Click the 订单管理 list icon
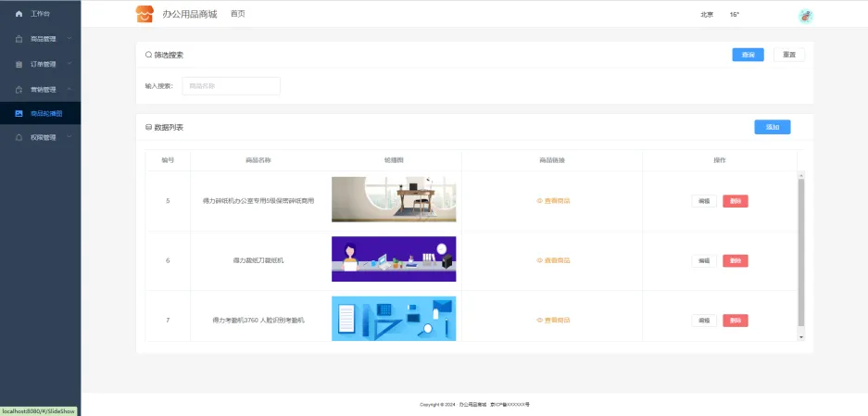 19,64
